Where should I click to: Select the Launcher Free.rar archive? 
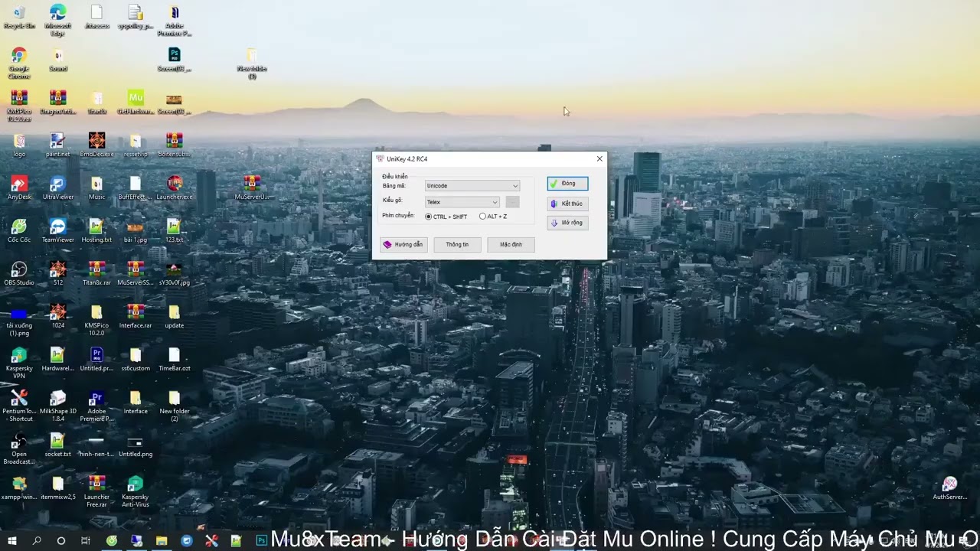coord(97,491)
